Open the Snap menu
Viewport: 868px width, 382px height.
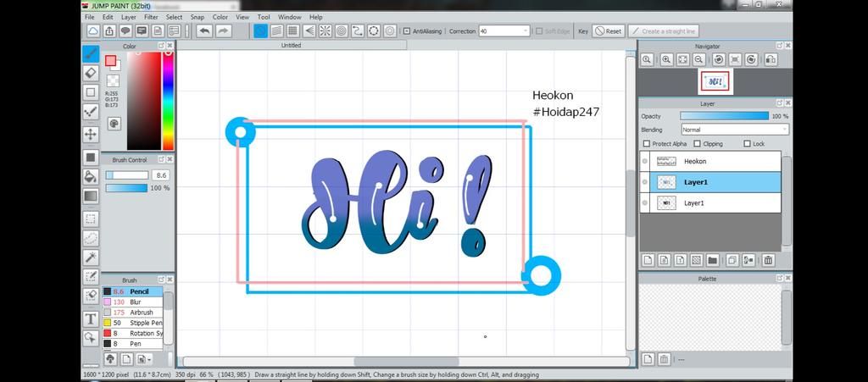(x=197, y=17)
